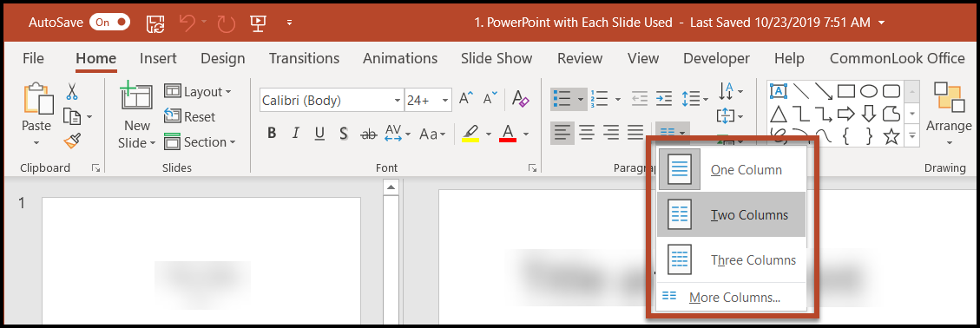This screenshot has height=328, width=980.
Task: Toggle Strikethrough formatting
Action: pos(370,134)
